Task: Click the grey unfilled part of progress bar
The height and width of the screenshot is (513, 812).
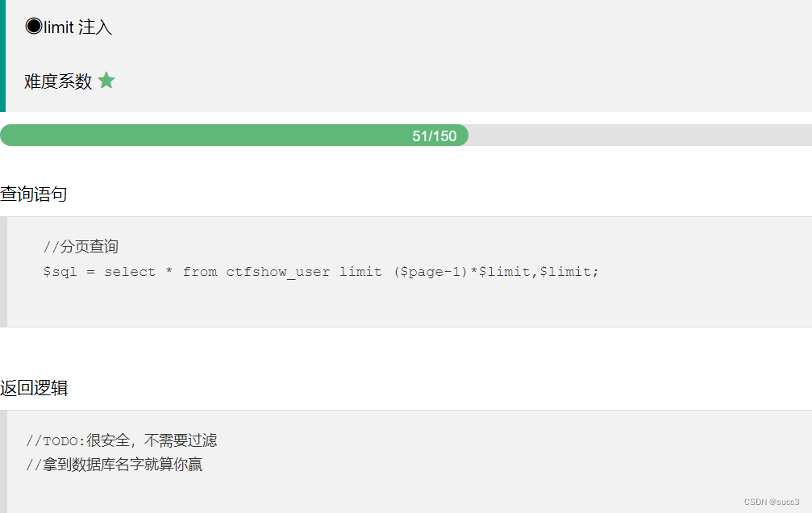Action: click(640, 136)
